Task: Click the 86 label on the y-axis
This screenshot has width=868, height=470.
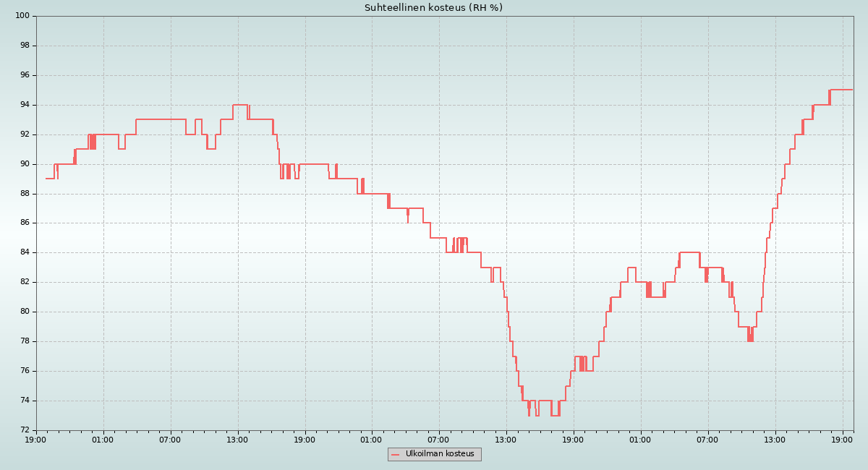Action: 24,223
